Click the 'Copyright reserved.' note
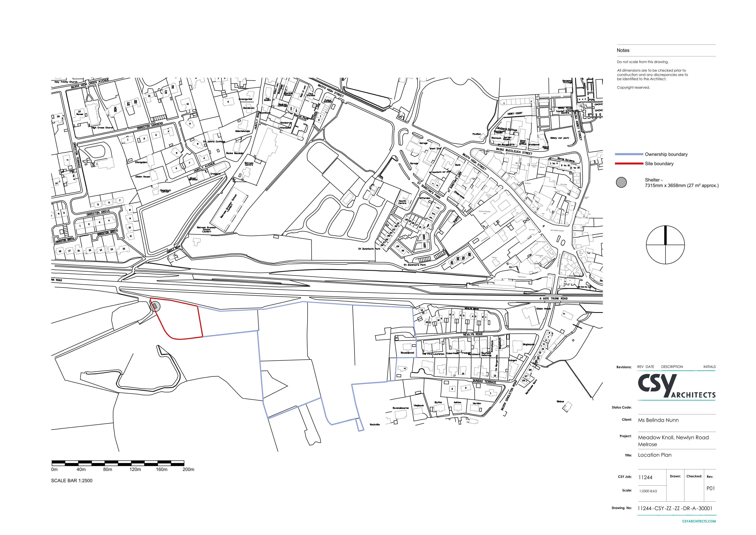The width and height of the screenshot is (756, 535). coord(633,87)
